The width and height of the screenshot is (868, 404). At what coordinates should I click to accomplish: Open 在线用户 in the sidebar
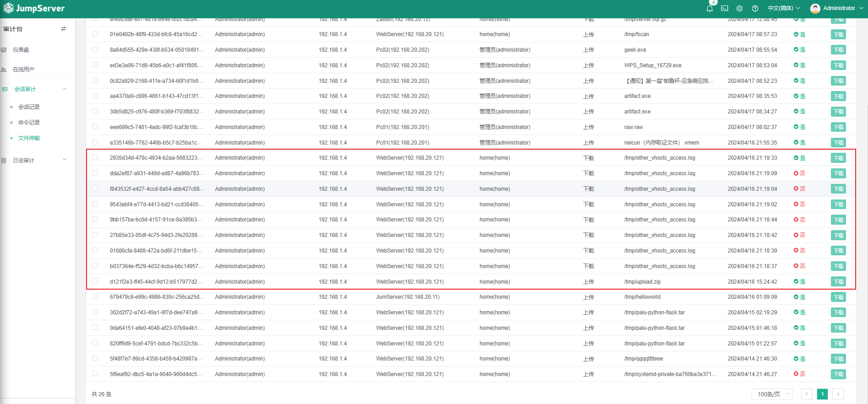pos(24,70)
